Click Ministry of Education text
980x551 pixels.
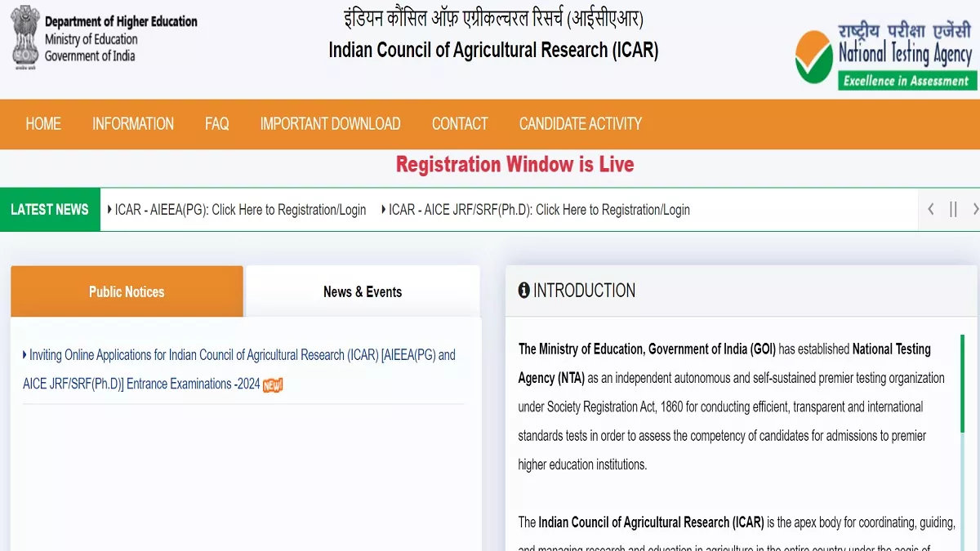[91, 39]
